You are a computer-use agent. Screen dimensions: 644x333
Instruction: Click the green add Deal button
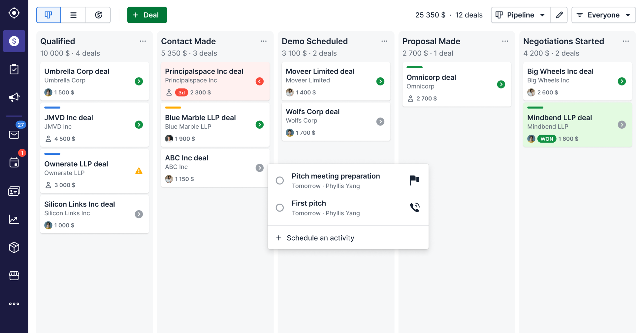pos(147,15)
